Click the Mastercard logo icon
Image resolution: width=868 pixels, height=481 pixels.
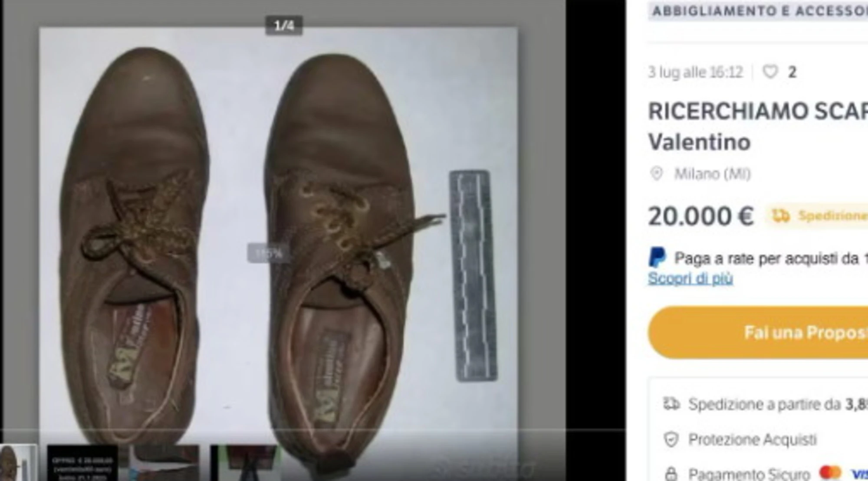(x=830, y=472)
